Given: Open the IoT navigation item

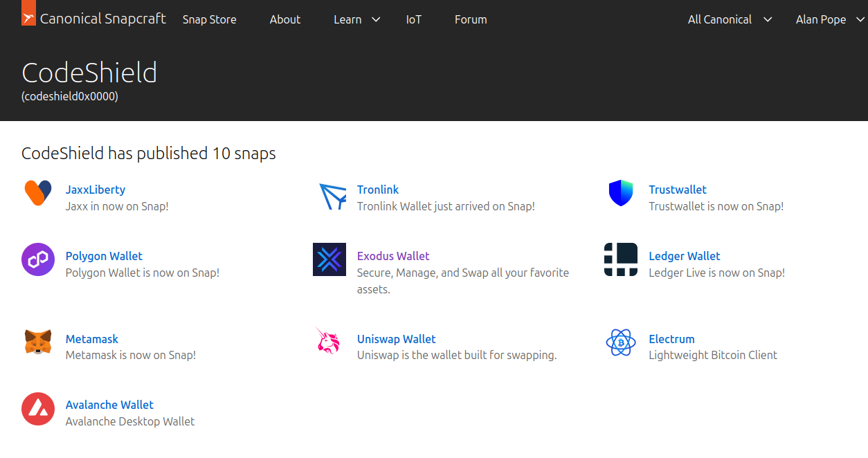Looking at the screenshot, I should tap(414, 19).
